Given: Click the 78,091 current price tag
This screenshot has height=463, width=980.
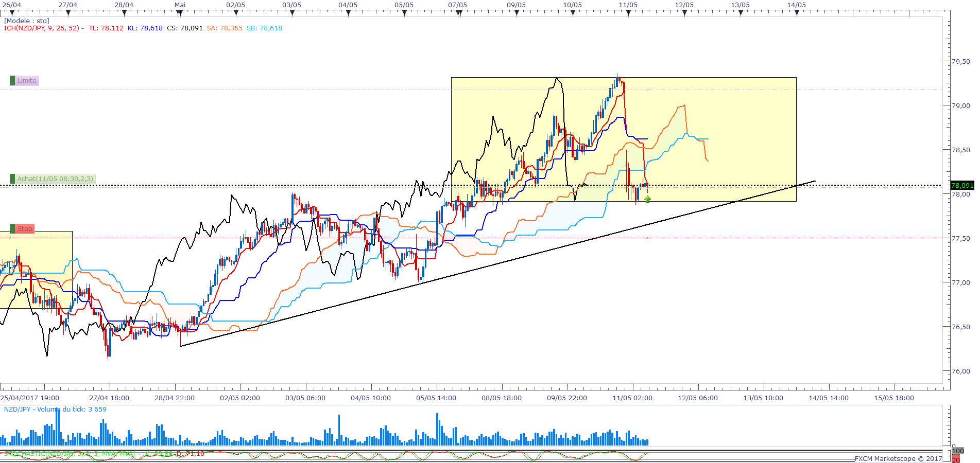Looking at the screenshot, I should (962, 185).
